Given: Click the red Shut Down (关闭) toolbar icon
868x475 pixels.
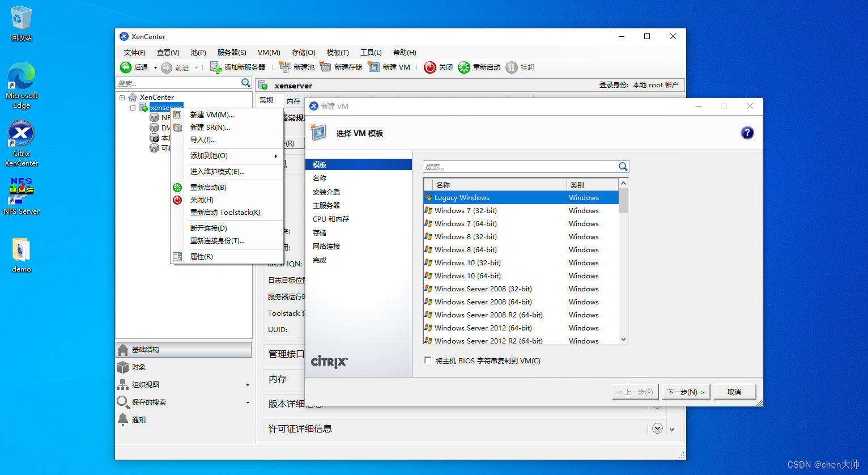Looking at the screenshot, I should pos(430,67).
